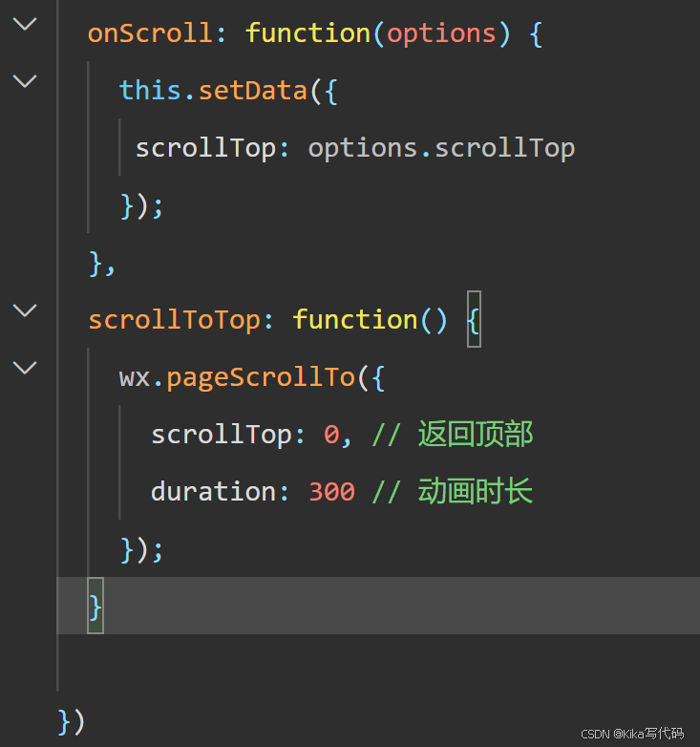The height and width of the screenshot is (747, 700).
Task: Click the onScroll property name
Action: pos(150,33)
